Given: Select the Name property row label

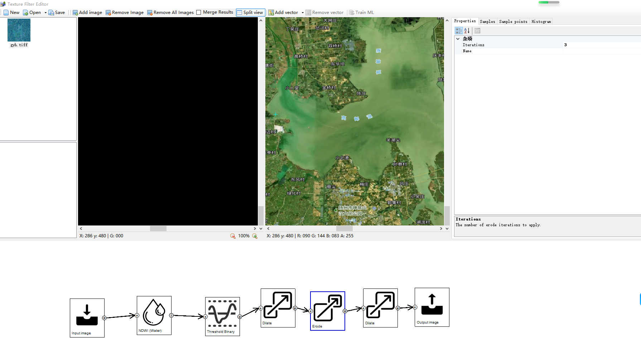Looking at the screenshot, I should (467, 51).
